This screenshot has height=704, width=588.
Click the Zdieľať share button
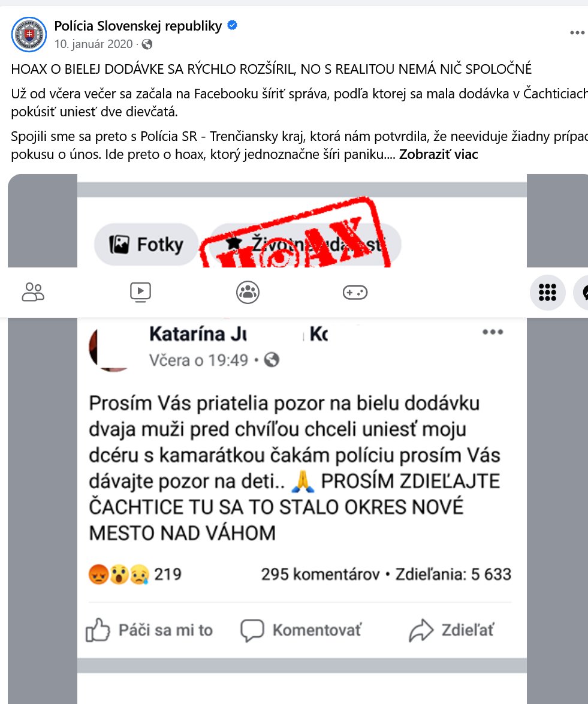451,630
